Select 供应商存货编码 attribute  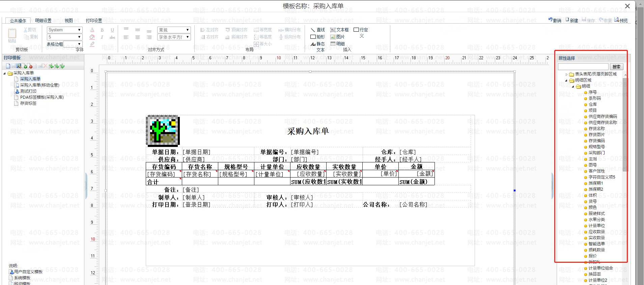tap(603, 117)
